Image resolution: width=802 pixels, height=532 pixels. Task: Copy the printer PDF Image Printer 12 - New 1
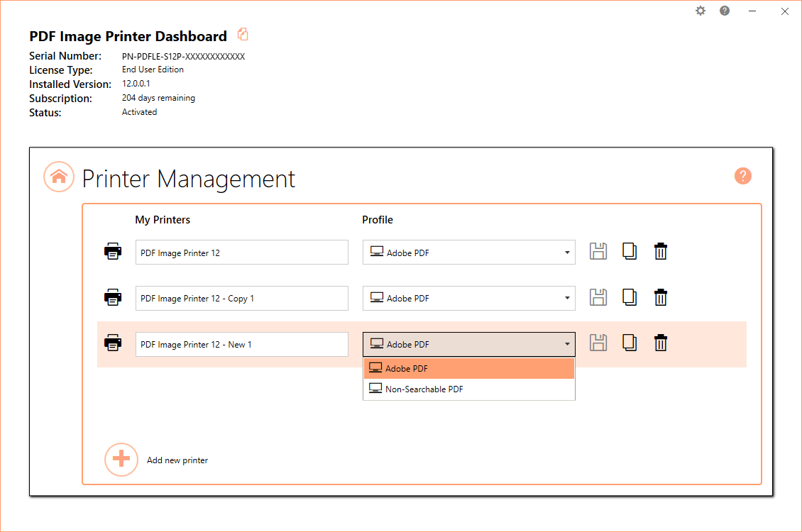[630, 343]
